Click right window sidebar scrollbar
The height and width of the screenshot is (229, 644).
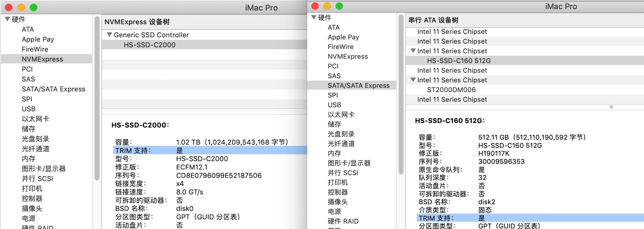click(x=401, y=95)
